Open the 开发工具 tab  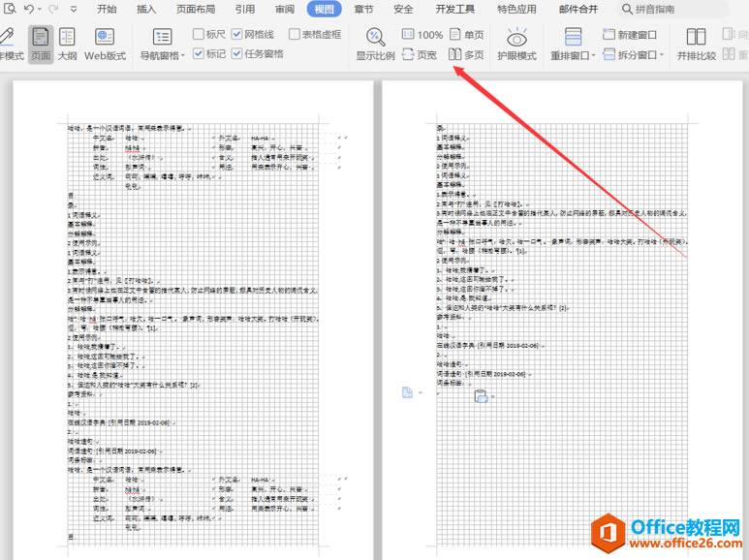click(x=455, y=9)
